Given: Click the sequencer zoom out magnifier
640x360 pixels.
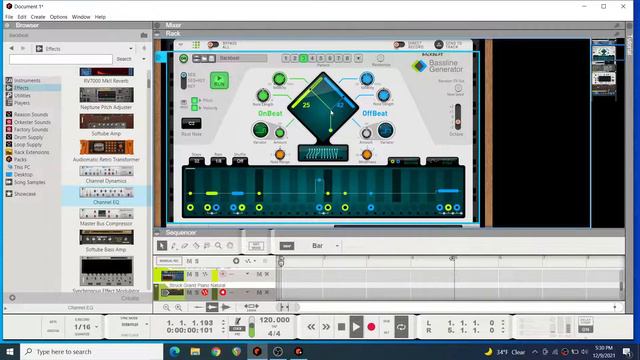Looking at the screenshot, I should pos(167,307).
